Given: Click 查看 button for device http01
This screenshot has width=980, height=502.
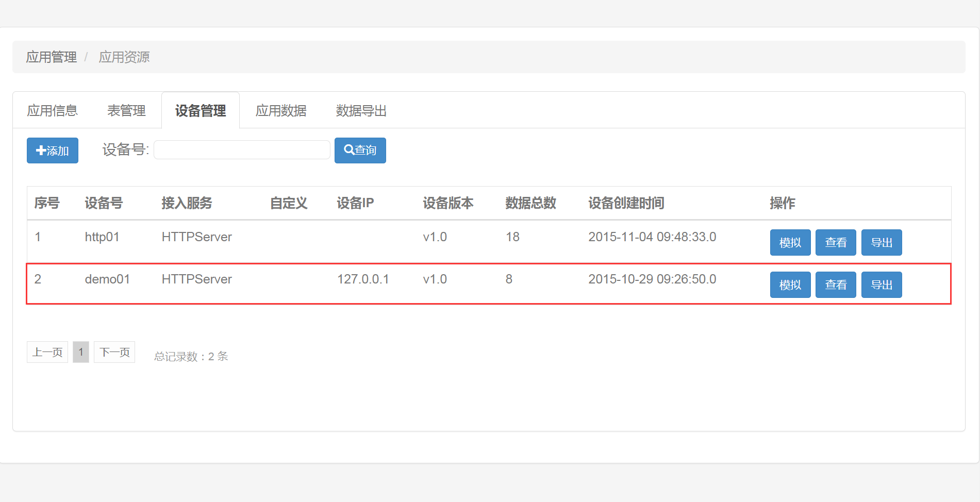Looking at the screenshot, I should pyautogui.click(x=836, y=243).
